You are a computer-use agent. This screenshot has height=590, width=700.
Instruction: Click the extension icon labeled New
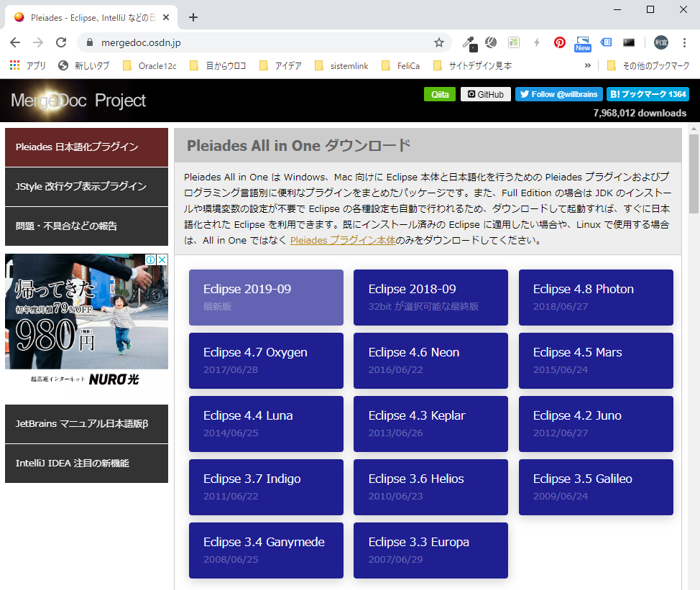coord(583,44)
